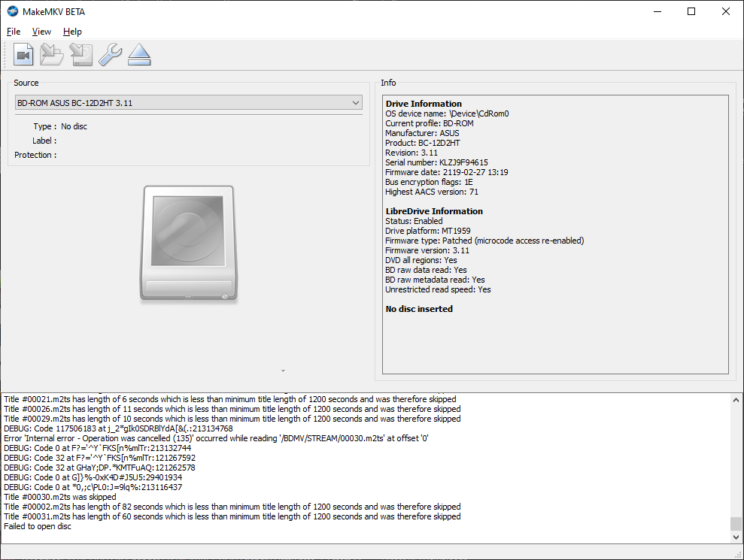Click the large disc drive image
Image resolution: width=744 pixels, height=560 pixels.
tap(188, 244)
